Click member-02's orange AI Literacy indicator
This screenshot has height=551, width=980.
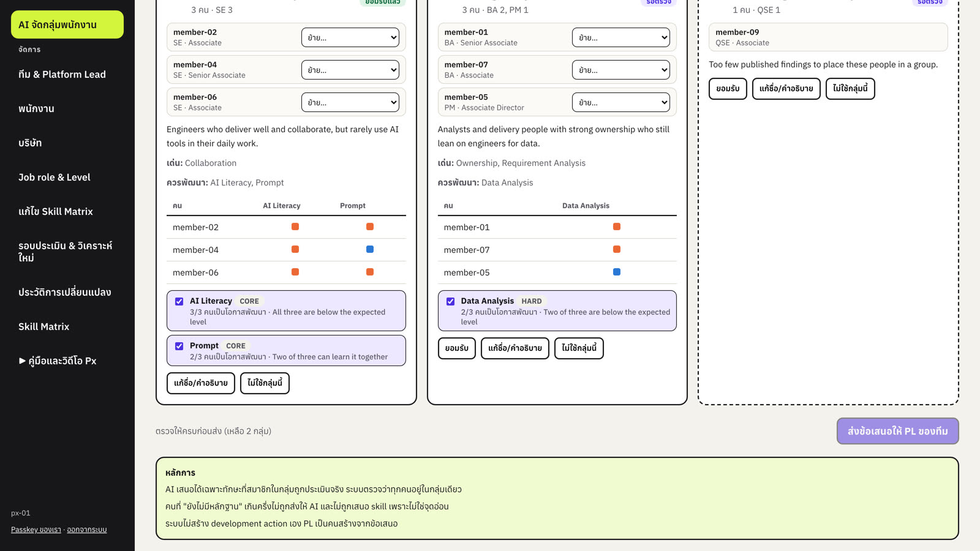click(x=295, y=227)
